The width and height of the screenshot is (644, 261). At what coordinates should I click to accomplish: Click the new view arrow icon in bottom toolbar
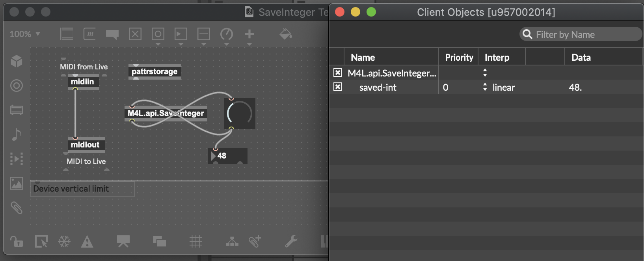pyautogui.click(x=41, y=241)
